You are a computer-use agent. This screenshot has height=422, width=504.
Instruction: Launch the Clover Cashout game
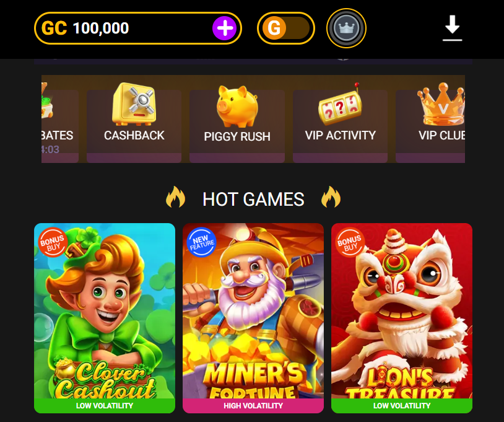coord(105,311)
